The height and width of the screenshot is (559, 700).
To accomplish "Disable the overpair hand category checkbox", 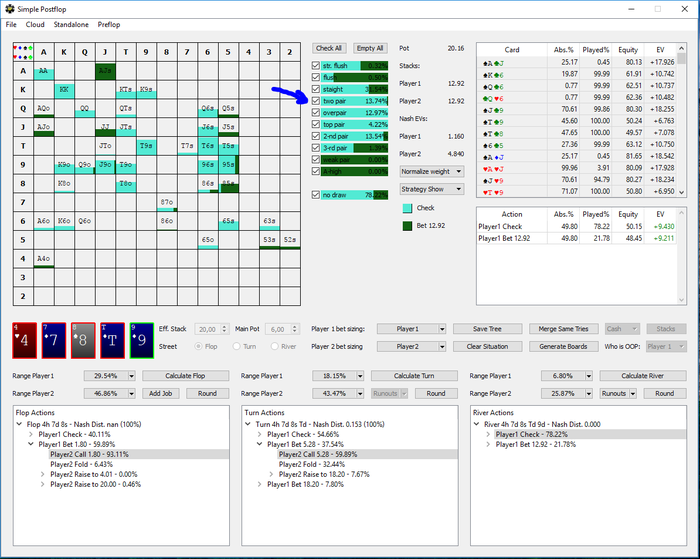I will pos(317,113).
